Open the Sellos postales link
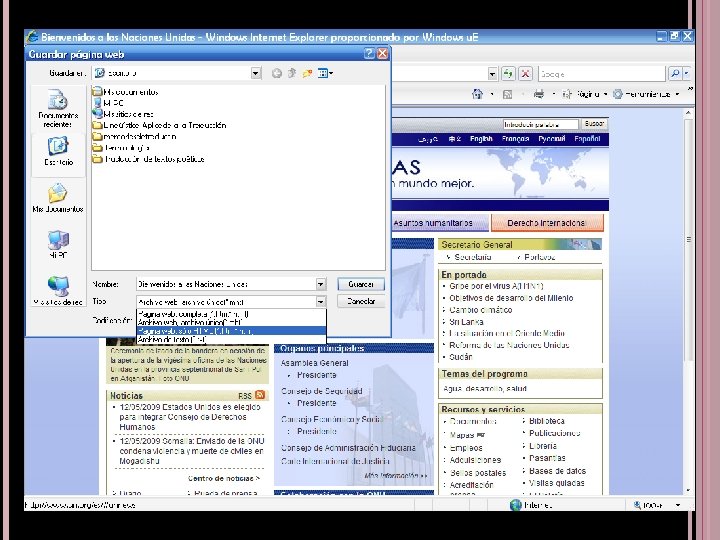720x540 pixels. click(478, 473)
